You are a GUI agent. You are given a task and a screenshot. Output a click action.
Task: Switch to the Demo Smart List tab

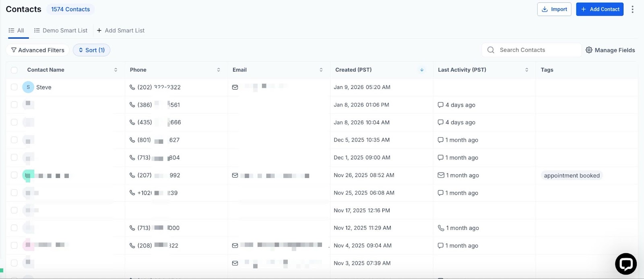click(x=61, y=31)
